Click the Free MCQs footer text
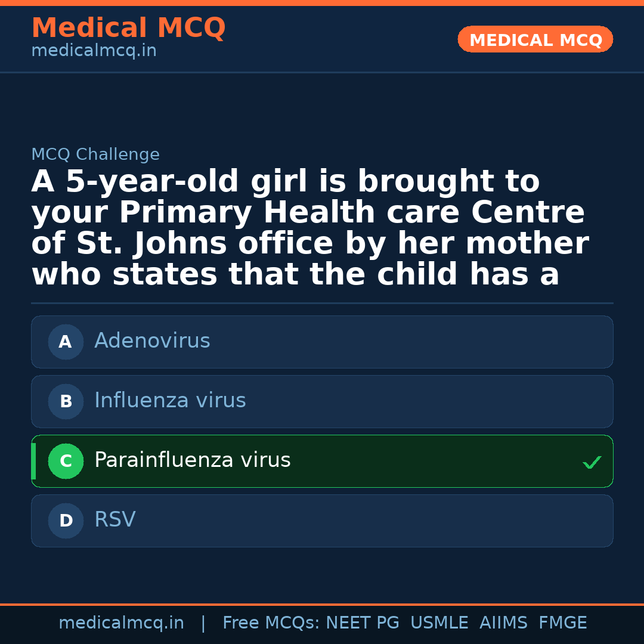The width and height of the screenshot is (644, 644). [271, 623]
